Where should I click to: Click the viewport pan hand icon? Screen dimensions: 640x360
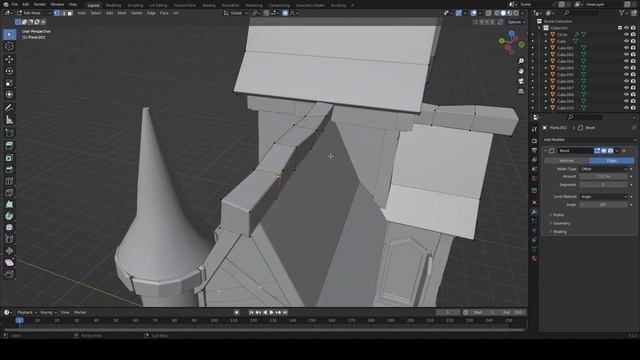(x=521, y=71)
